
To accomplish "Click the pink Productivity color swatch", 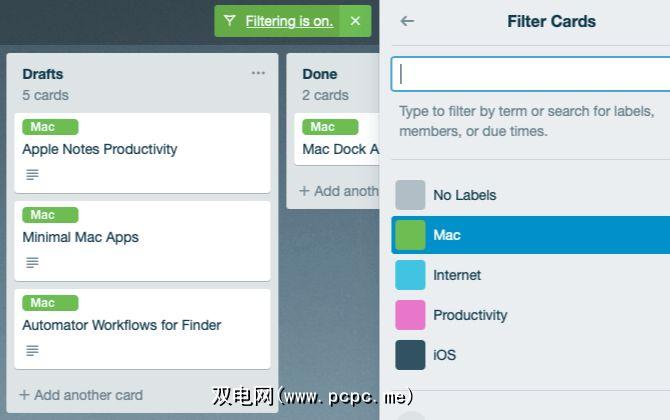I will 410,315.
